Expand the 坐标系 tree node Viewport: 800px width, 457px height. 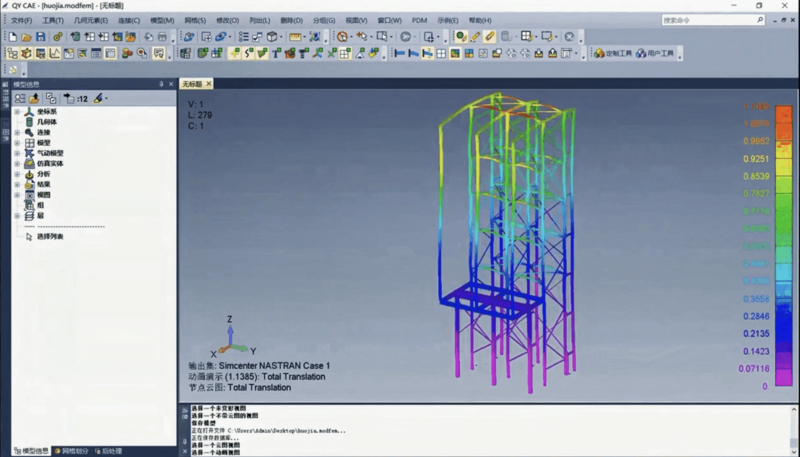point(17,112)
